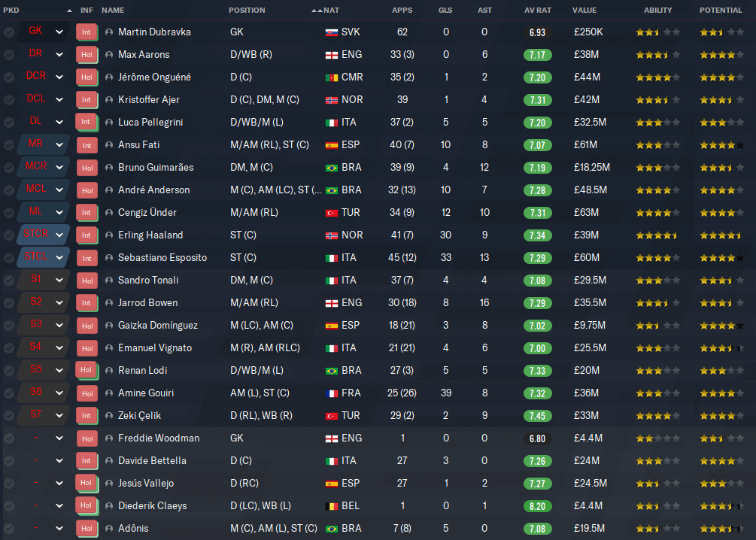Tick the selection circle for Martin Dubravka
The height and width of the screenshot is (540, 756).
click(x=9, y=32)
